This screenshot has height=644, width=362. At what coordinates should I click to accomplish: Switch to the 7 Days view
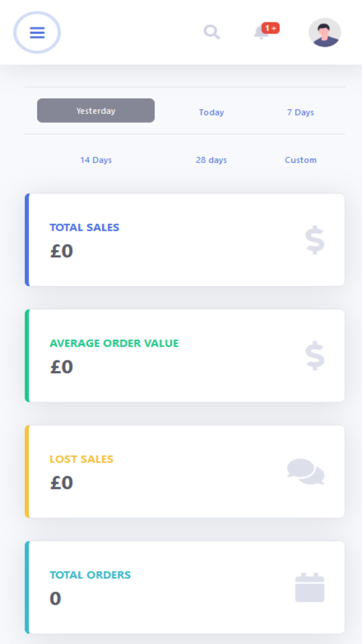[x=300, y=112]
